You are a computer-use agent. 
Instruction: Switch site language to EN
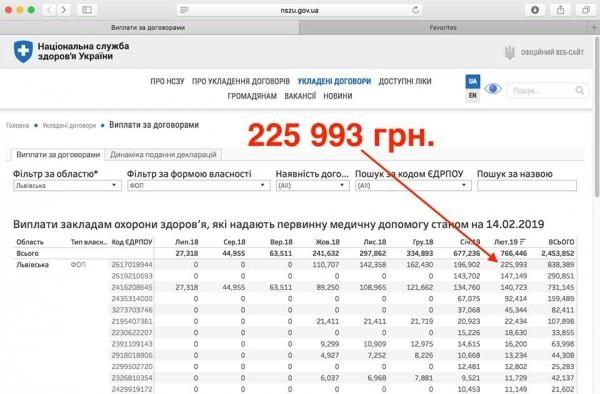pyautogui.click(x=473, y=95)
